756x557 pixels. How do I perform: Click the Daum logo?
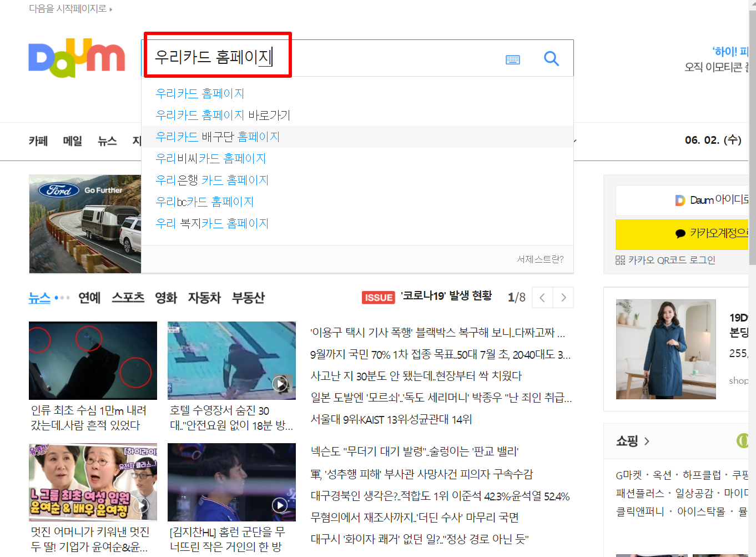point(77,58)
